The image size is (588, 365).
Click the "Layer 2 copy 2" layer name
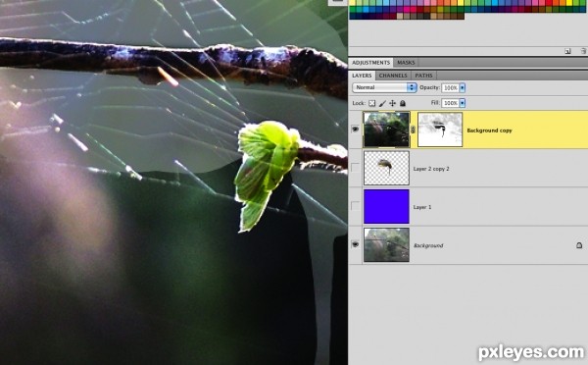click(x=431, y=169)
